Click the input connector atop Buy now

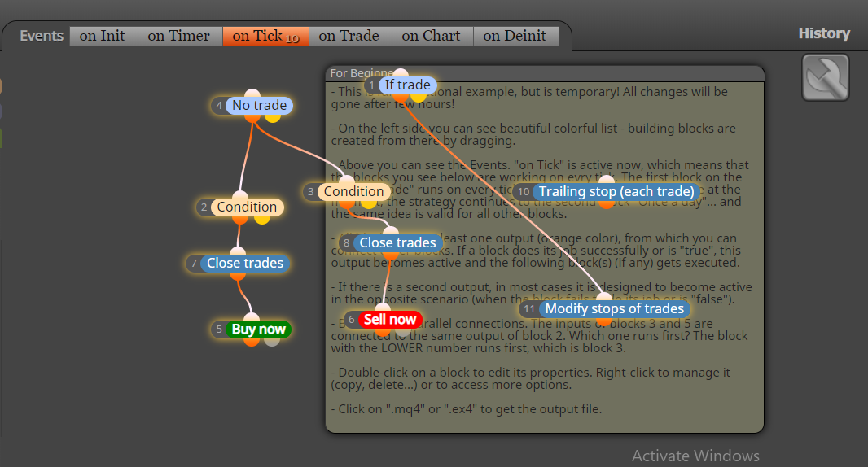click(252, 317)
